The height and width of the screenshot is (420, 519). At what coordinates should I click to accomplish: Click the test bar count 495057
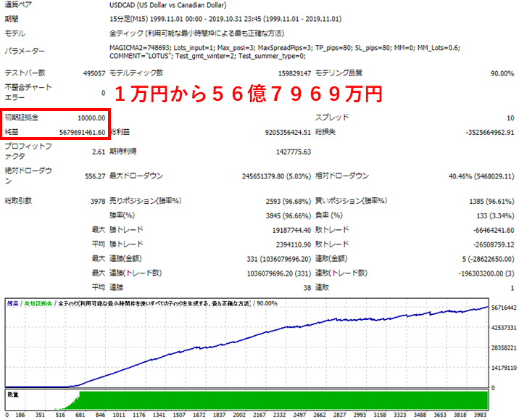tap(94, 73)
